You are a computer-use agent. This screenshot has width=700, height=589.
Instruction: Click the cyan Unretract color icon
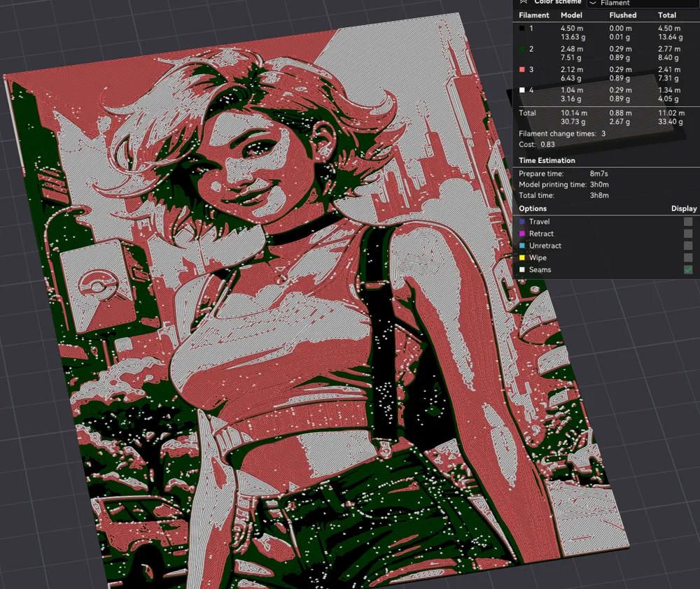pyautogui.click(x=522, y=246)
